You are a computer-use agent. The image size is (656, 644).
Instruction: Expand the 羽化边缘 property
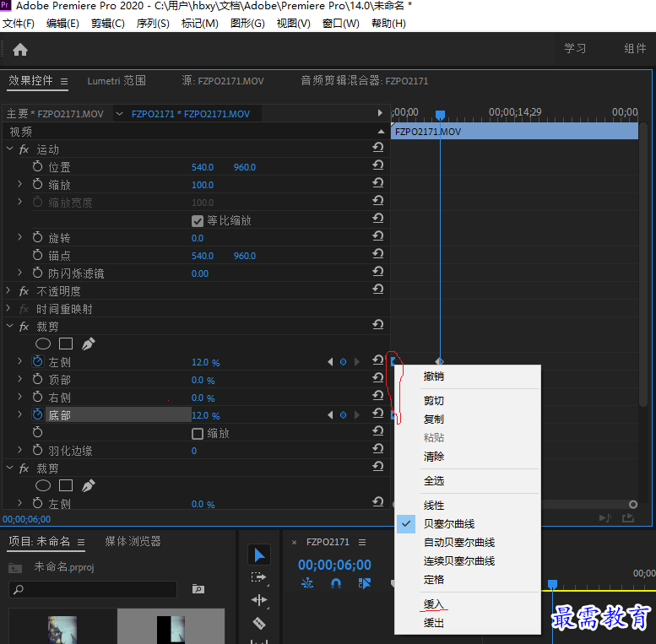(19, 450)
